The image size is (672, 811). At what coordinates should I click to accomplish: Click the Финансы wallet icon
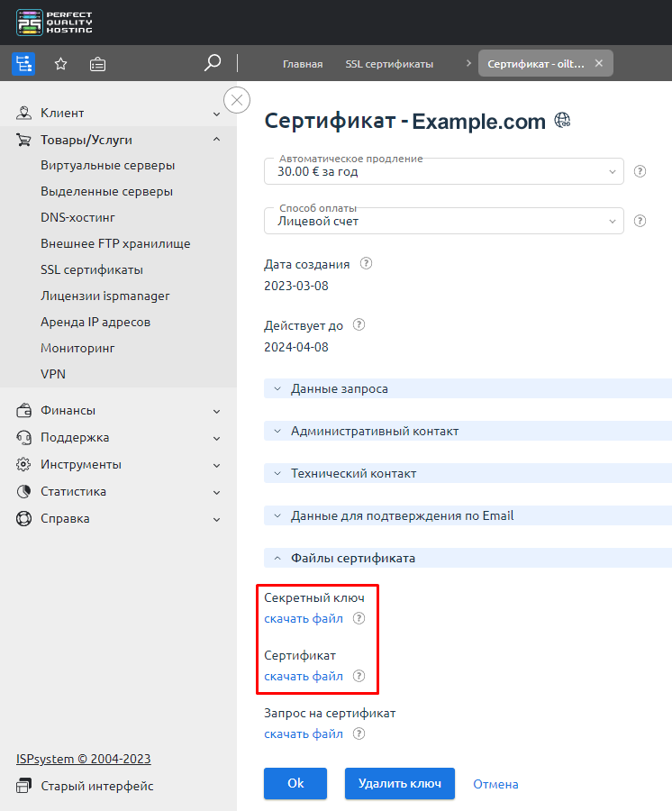(23, 410)
